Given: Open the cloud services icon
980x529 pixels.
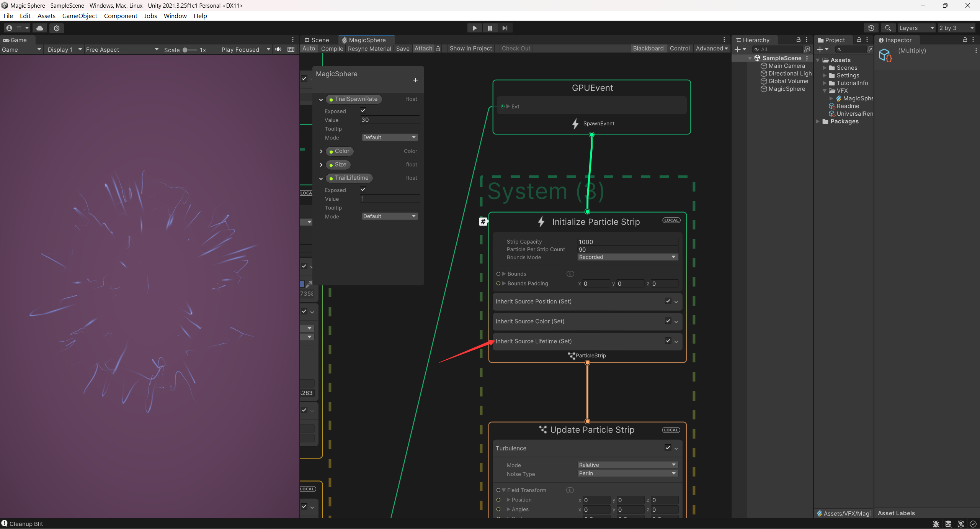Looking at the screenshot, I should click(40, 28).
